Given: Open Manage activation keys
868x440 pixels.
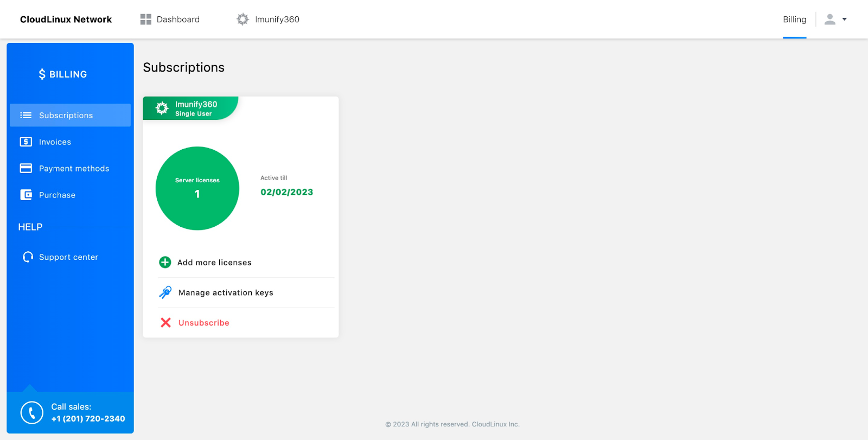Looking at the screenshot, I should pos(226,292).
